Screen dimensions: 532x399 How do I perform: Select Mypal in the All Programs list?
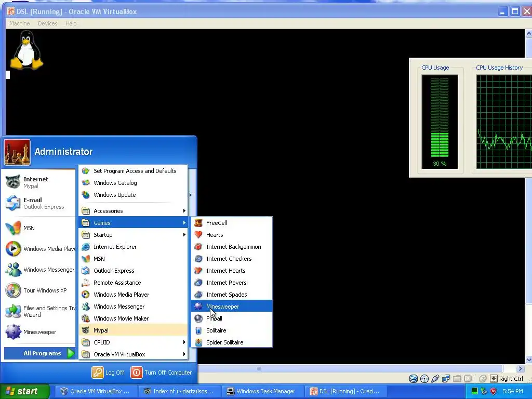coord(133,330)
